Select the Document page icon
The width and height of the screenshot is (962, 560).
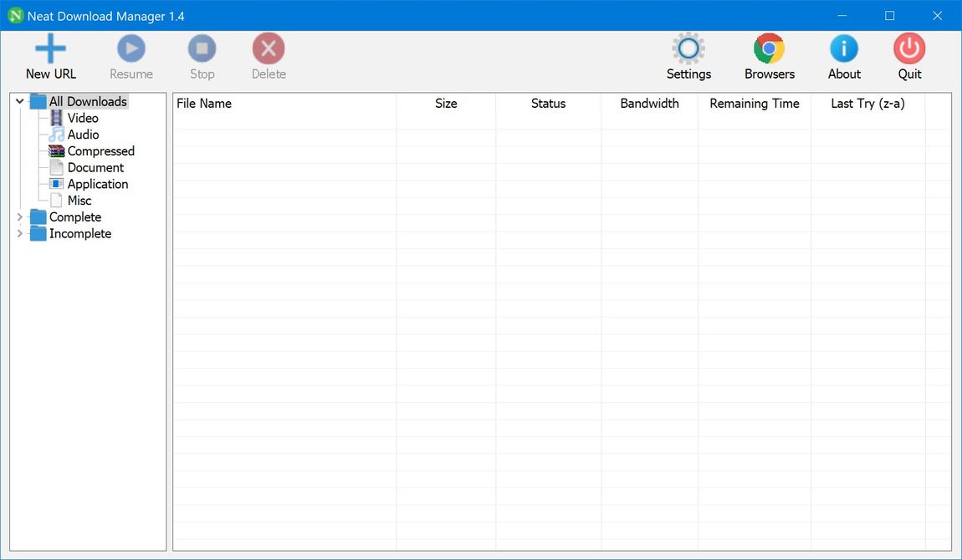click(56, 167)
